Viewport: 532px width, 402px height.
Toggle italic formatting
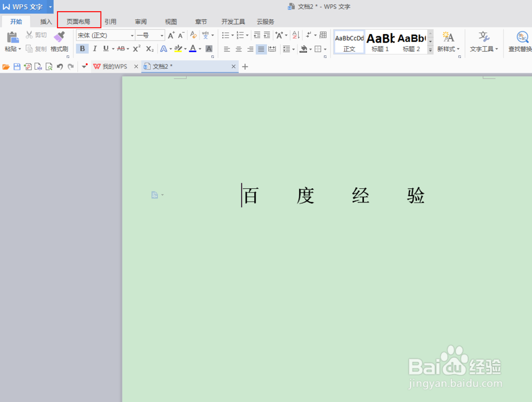click(95, 48)
